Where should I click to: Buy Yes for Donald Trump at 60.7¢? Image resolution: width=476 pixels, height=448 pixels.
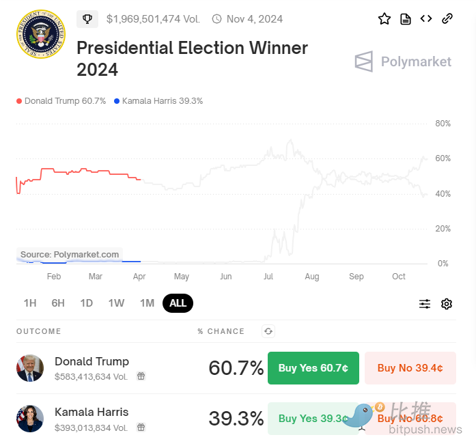pos(313,368)
